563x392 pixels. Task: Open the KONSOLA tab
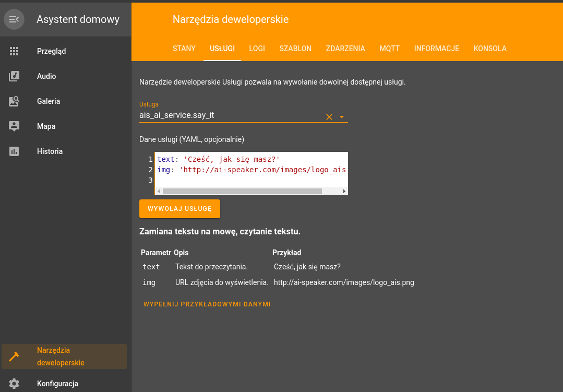click(489, 49)
